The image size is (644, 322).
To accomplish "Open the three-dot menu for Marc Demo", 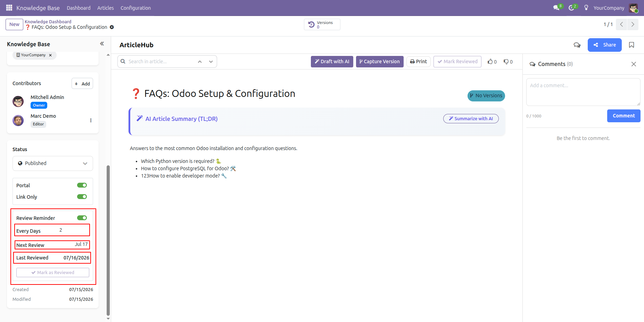I will (91, 120).
